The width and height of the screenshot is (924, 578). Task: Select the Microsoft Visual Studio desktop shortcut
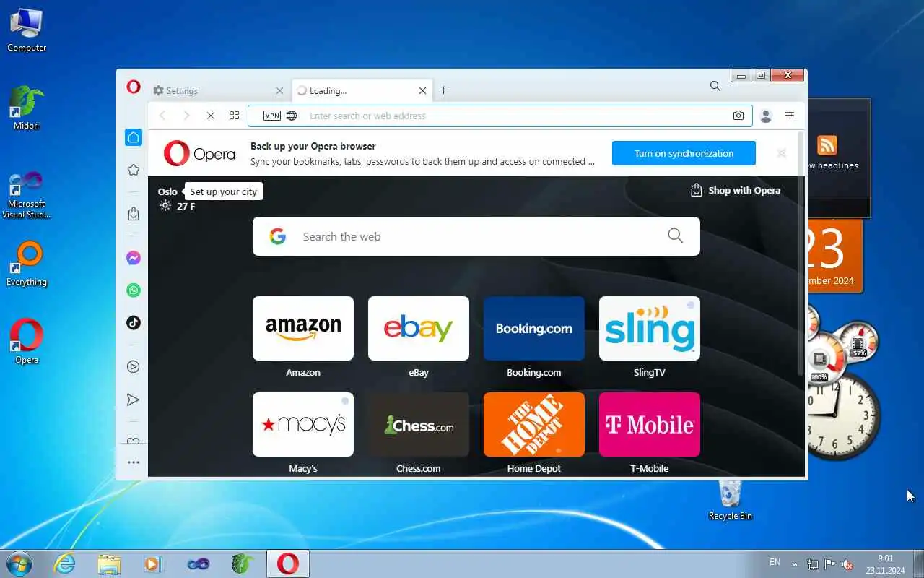(x=27, y=194)
